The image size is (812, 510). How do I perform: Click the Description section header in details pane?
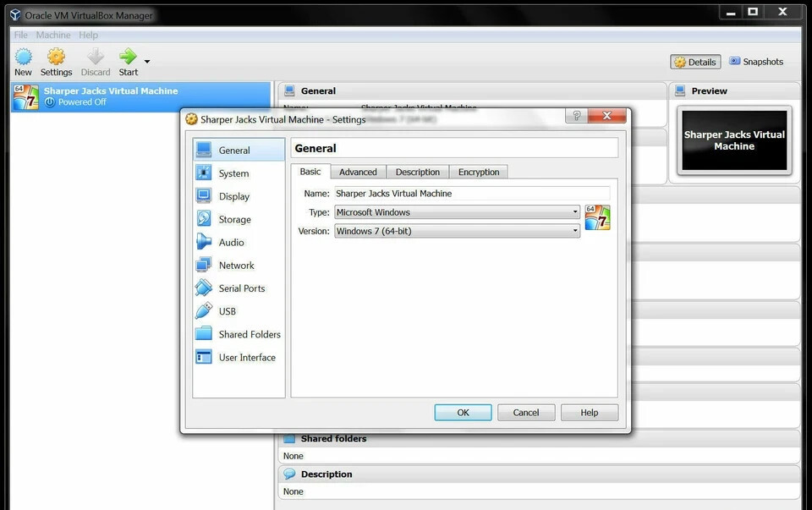pos(540,474)
